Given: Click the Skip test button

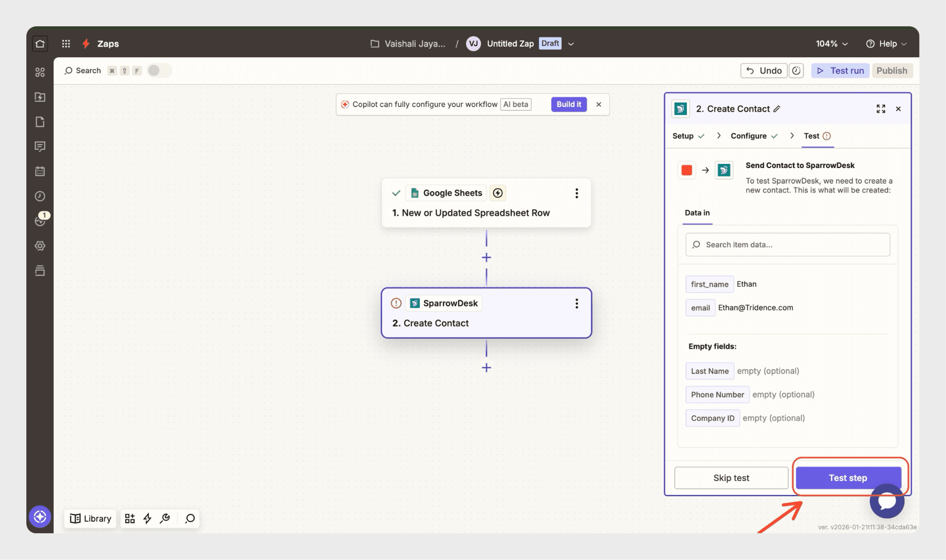Looking at the screenshot, I should point(731,478).
